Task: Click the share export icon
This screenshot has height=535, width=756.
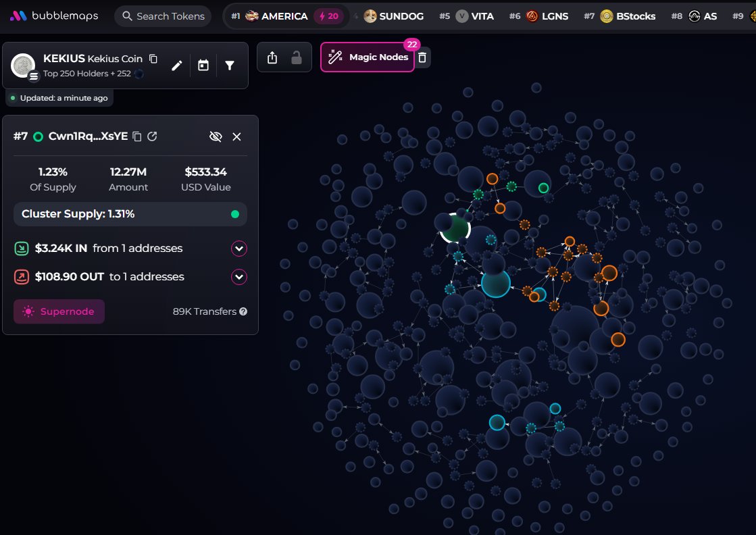Action: [x=272, y=58]
